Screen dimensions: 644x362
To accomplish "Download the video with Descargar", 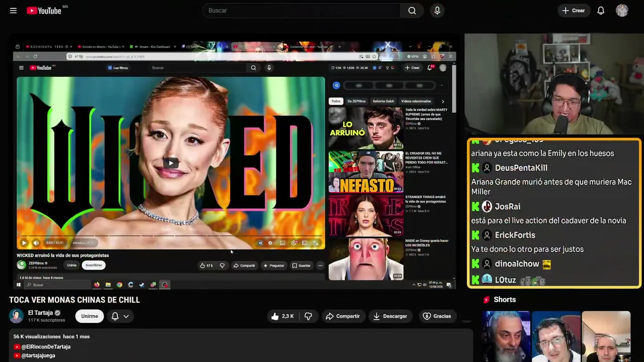I will point(390,316).
